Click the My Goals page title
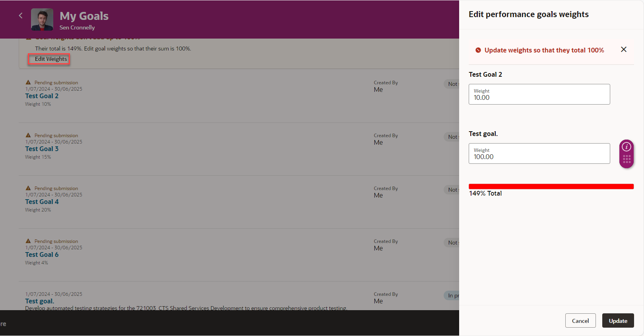This screenshot has width=644, height=336. pyautogui.click(x=84, y=16)
